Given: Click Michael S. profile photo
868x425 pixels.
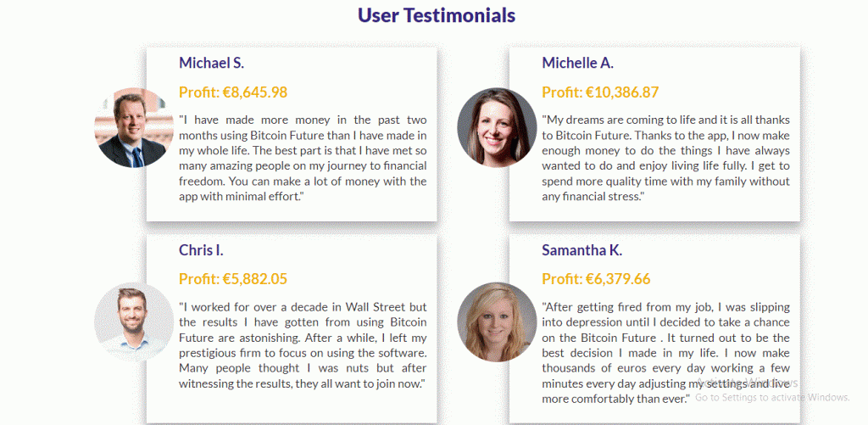Looking at the screenshot, I should [134, 127].
